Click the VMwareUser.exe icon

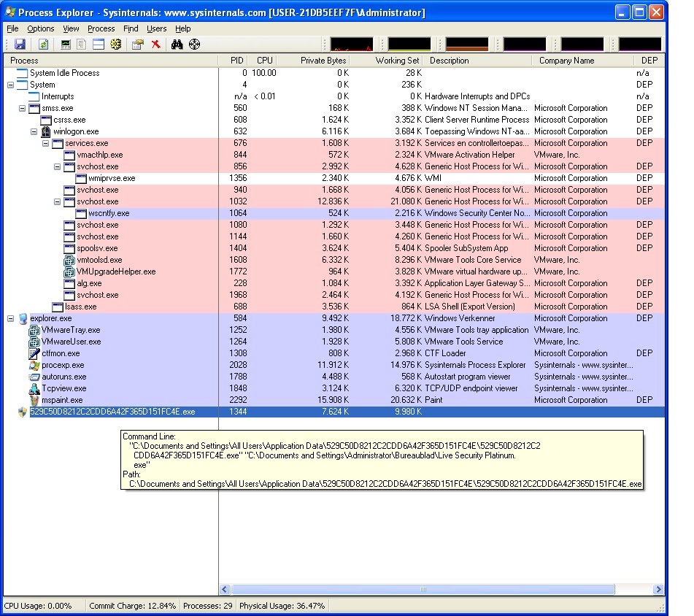(x=34, y=342)
